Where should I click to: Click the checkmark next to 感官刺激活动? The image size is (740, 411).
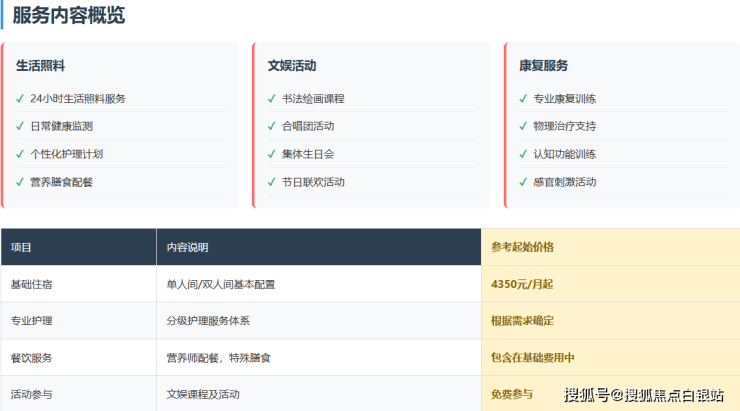[523, 182]
